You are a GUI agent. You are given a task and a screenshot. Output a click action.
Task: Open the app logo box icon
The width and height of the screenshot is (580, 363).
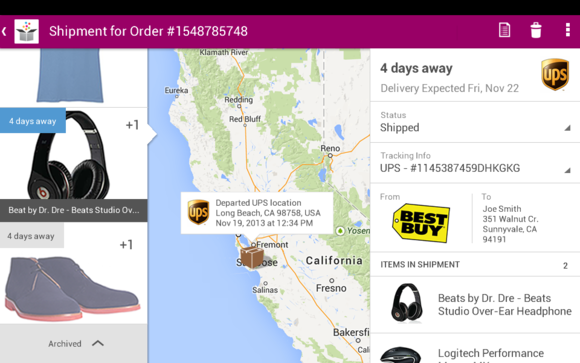coord(27,31)
